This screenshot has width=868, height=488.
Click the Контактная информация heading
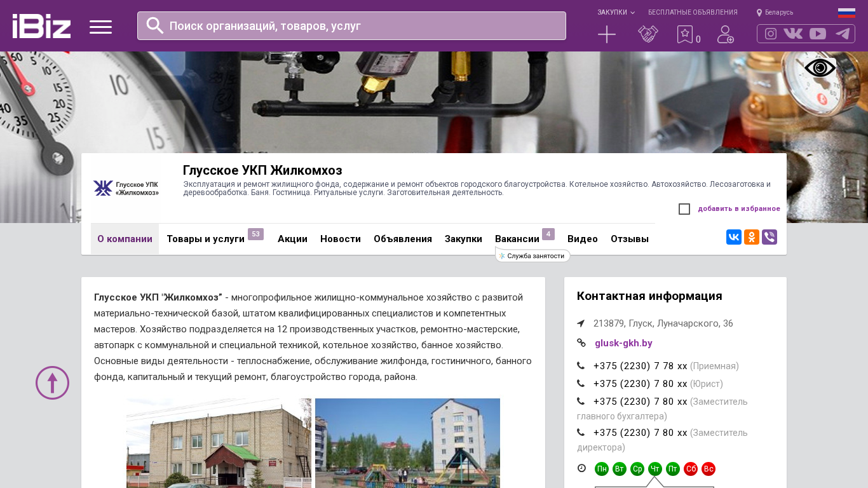(x=649, y=296)
